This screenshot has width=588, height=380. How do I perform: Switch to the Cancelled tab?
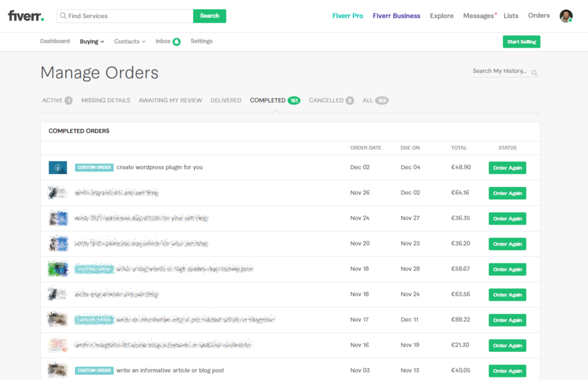tap(331, 101)
